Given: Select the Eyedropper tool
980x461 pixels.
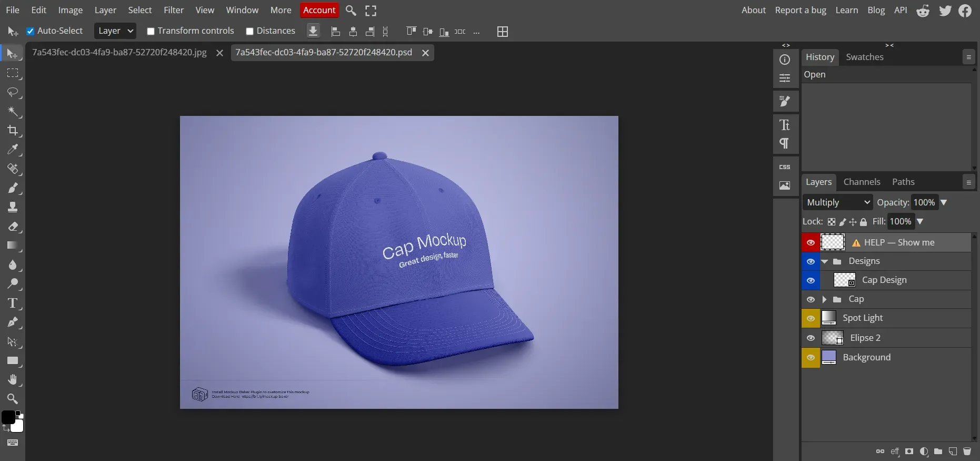Looking at the screenshot, I should tap(12, 150).
